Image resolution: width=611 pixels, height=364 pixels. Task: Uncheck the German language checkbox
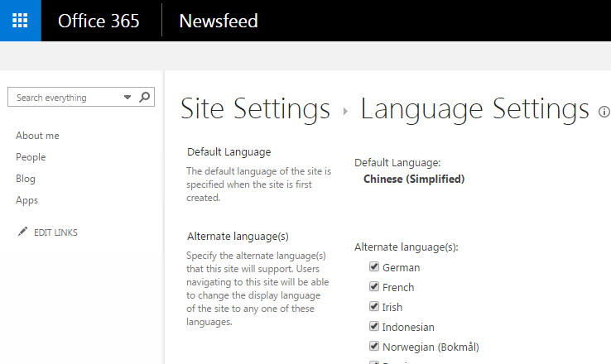pos(374,266)
